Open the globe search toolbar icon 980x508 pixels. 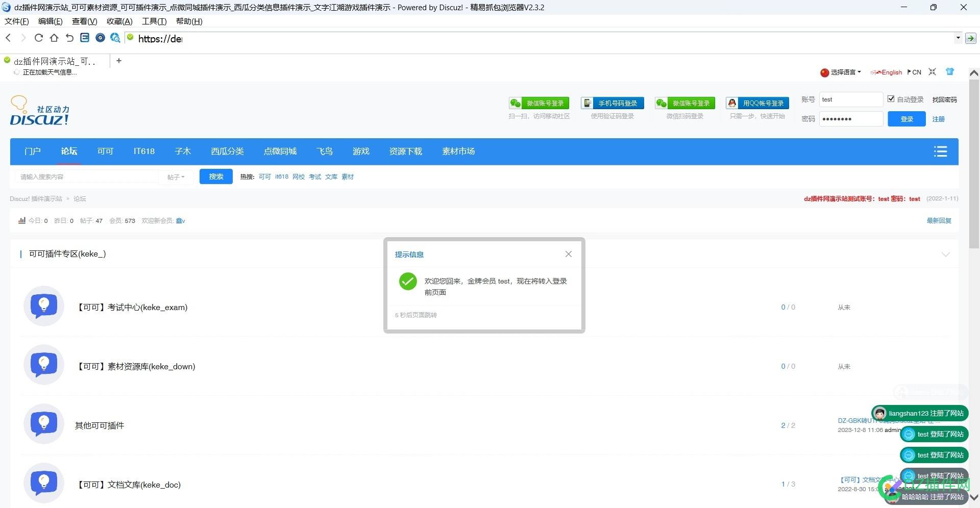tap(115, 38)
